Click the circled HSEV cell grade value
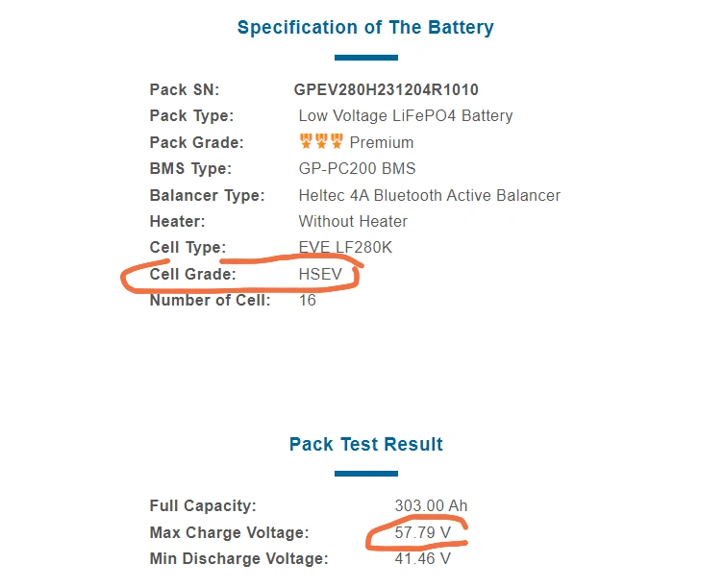725x588 pixels. click(320, 274)
